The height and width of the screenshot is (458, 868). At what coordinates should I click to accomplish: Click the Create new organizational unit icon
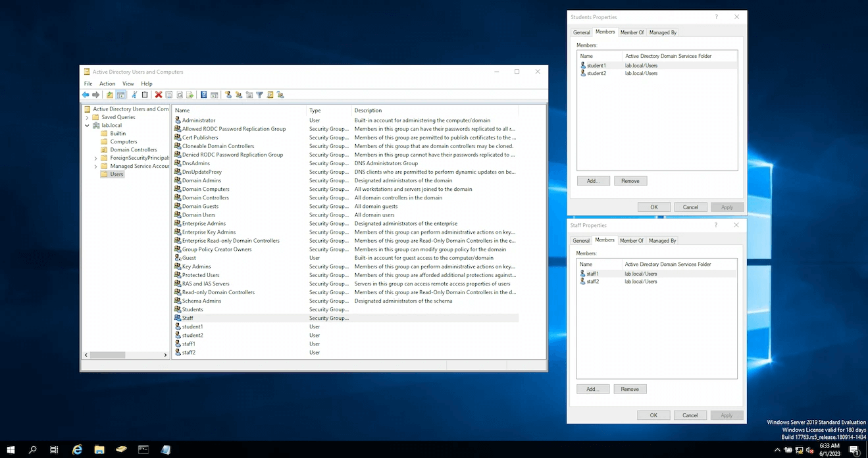(249, 95)
